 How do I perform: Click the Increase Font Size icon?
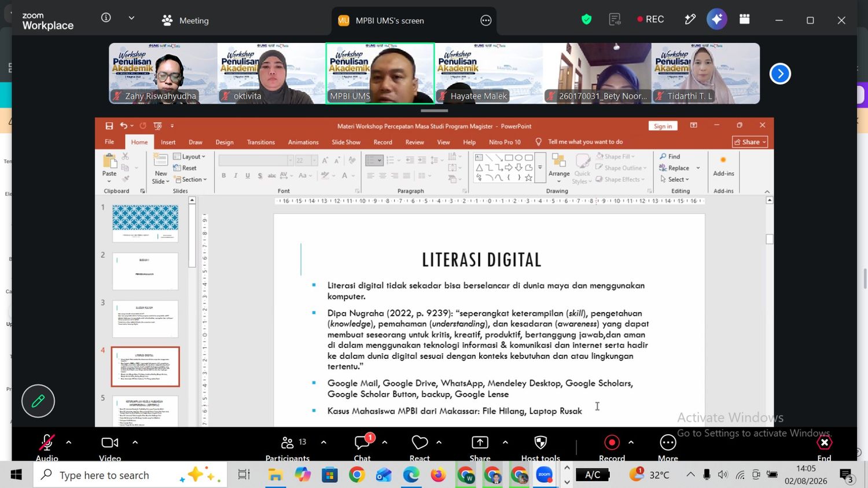pyautogui.click(x=325, y=160)
